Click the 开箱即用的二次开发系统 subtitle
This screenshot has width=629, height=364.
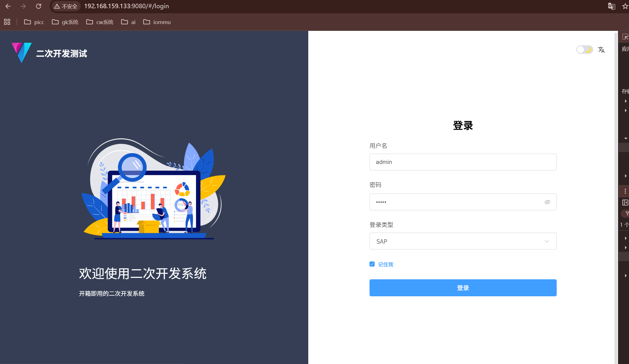112,293
